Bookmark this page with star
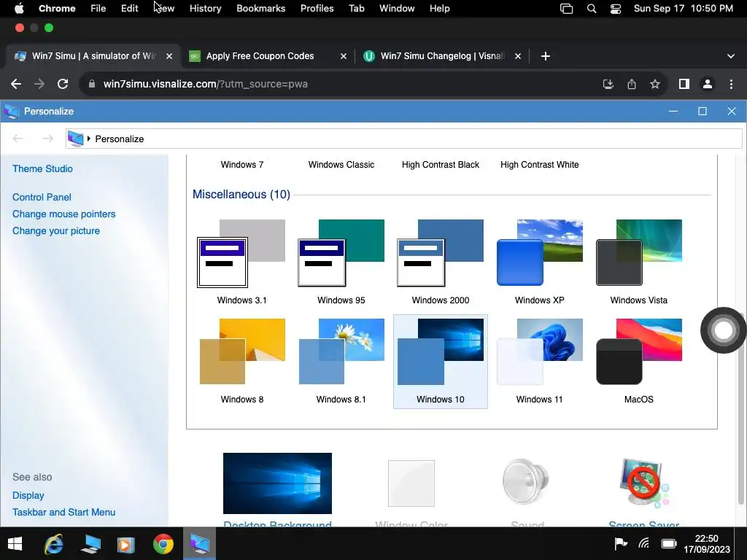This screenshot has width=747, height=560. point(655,85)
